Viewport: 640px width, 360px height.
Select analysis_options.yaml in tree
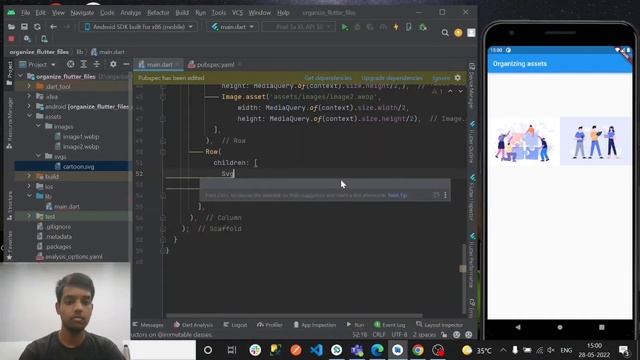point(69,257)
